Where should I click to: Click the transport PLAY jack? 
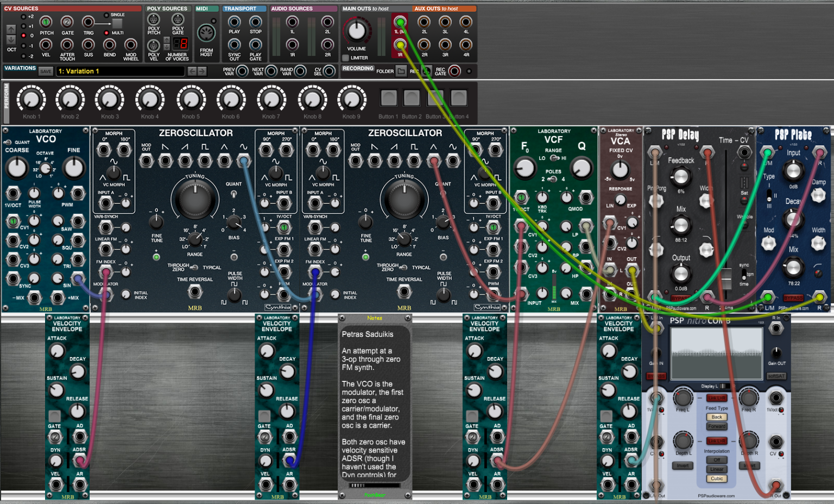coord(235,22)
